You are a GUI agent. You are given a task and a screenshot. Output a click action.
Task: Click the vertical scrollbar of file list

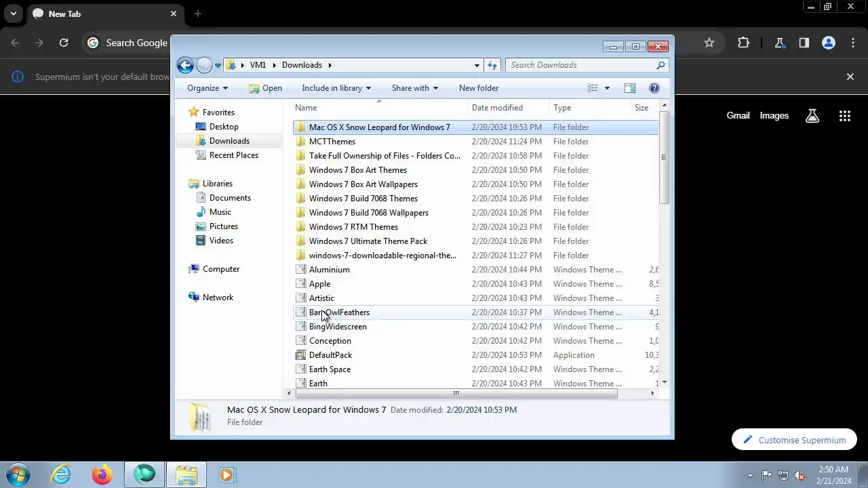click(665, 157)
